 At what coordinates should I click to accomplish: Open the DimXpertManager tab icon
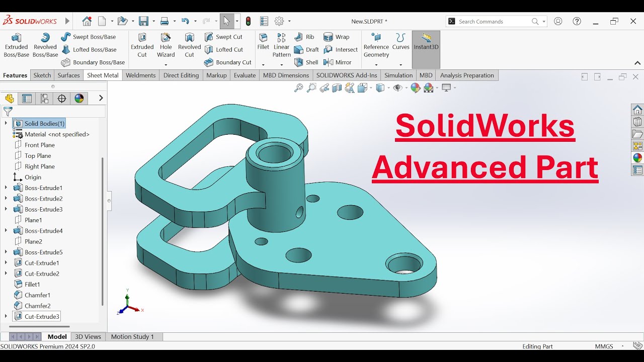click(62, 99)
